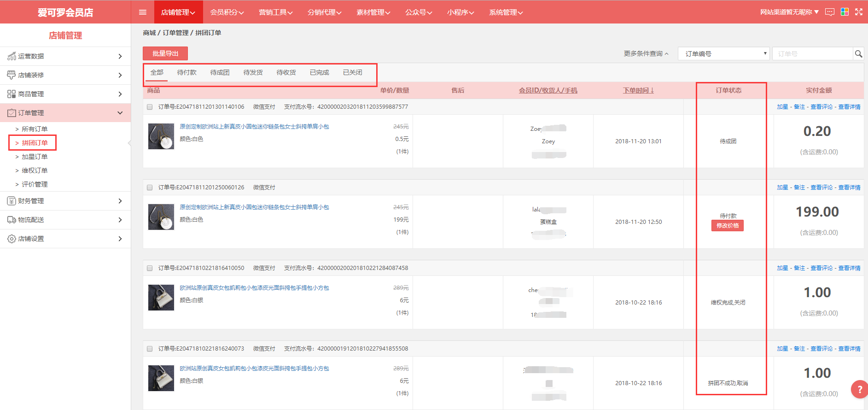This screenshot has width=868, height=410.
Task: Collapse the 订单管理 sidebar group
Action: pos(65,113)
